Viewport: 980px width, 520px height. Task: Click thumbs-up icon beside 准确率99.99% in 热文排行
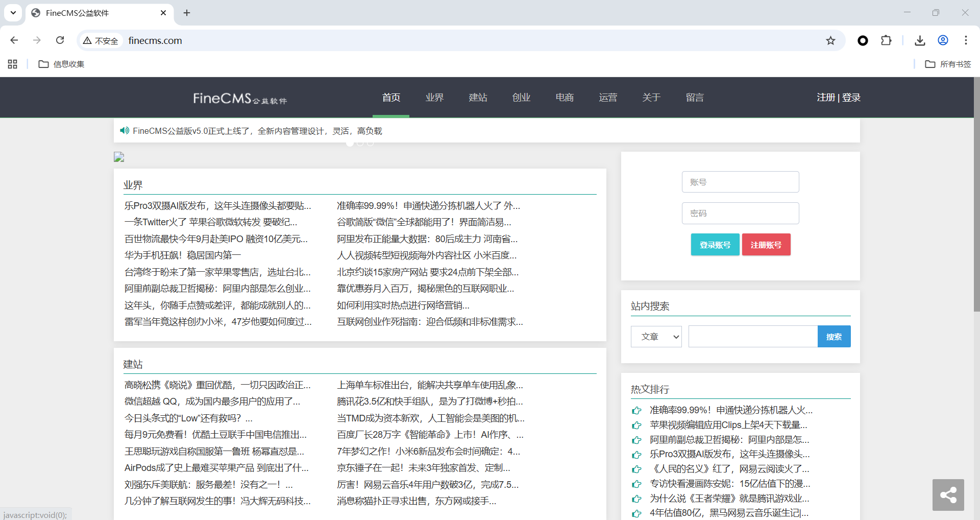pos(636,410)
